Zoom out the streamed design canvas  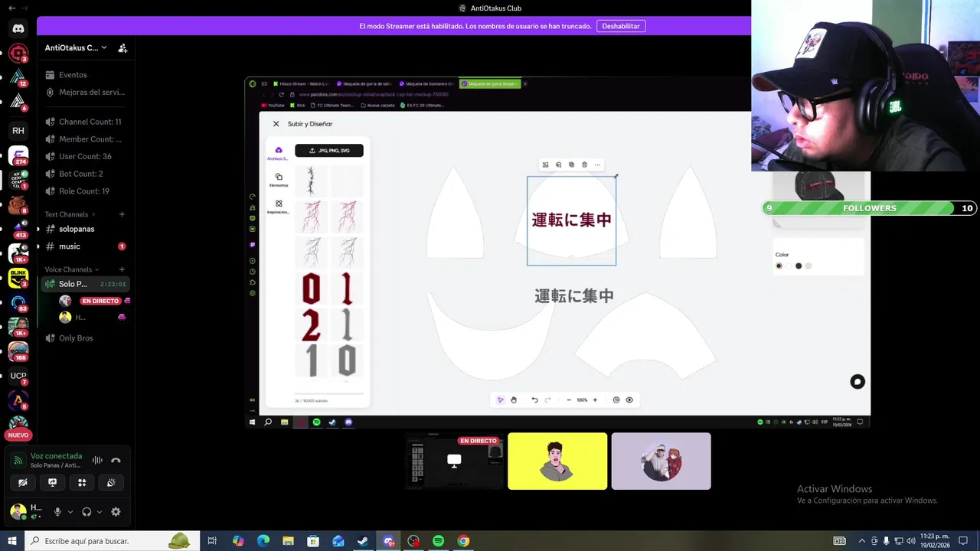569,399
